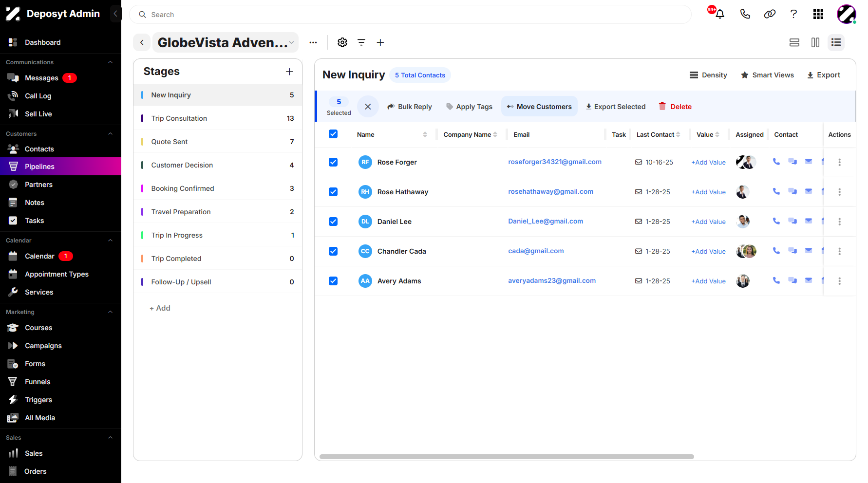Collapse the Customers sidebar section
868x483 pixels.
(110, 134)
